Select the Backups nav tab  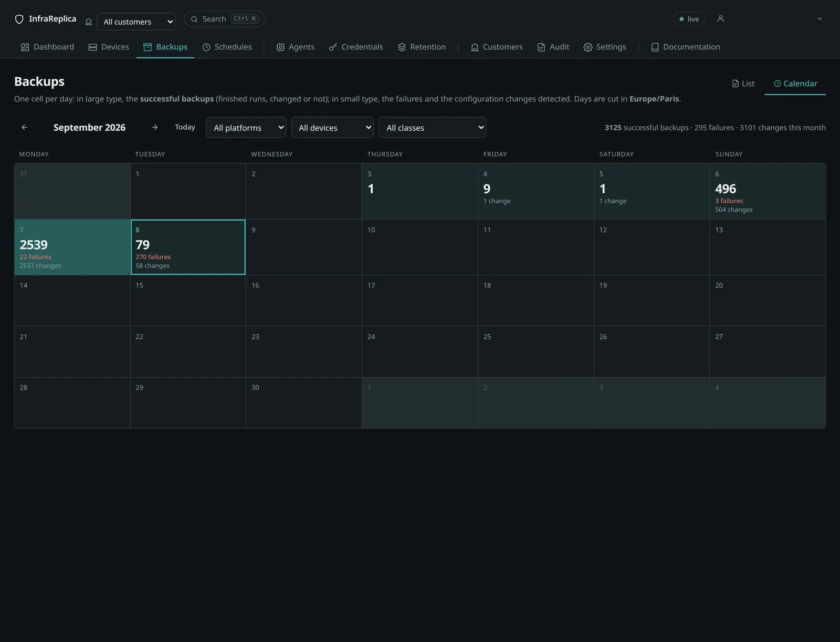[165, 47]
